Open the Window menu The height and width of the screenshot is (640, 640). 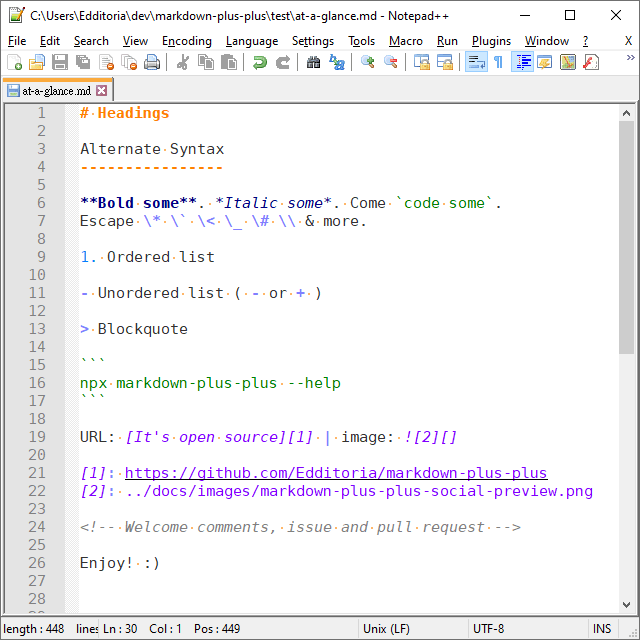pos(547,41)
